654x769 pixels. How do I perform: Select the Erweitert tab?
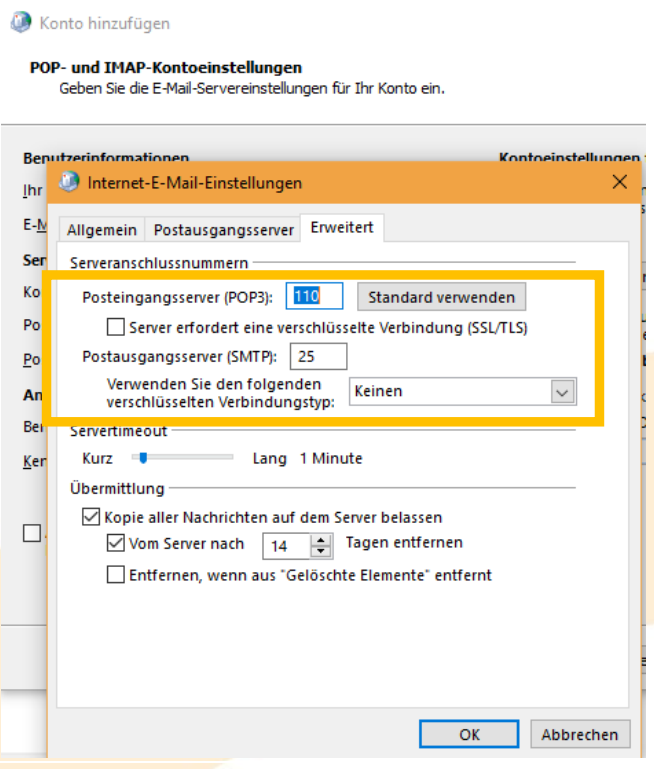coord(342,228)
